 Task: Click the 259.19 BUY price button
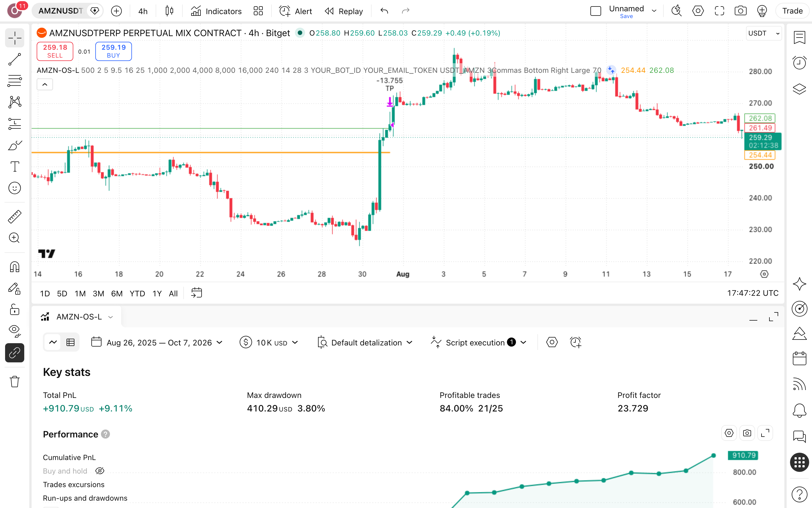coord(113,51)
